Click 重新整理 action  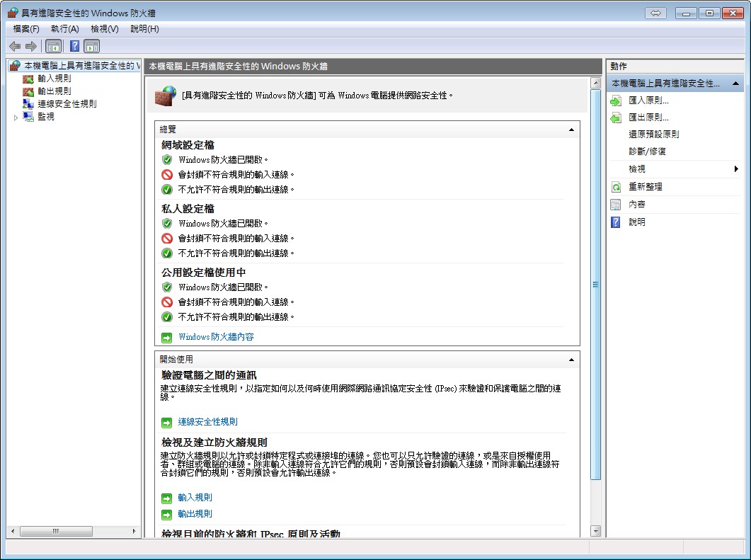pyautogui.click(x=646, y=187)
